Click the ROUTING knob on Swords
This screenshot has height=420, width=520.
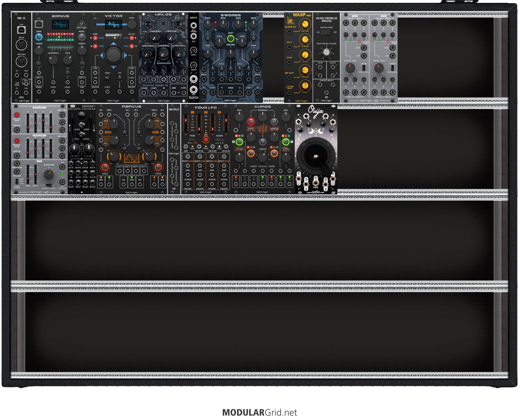click(x=231, y=53)
